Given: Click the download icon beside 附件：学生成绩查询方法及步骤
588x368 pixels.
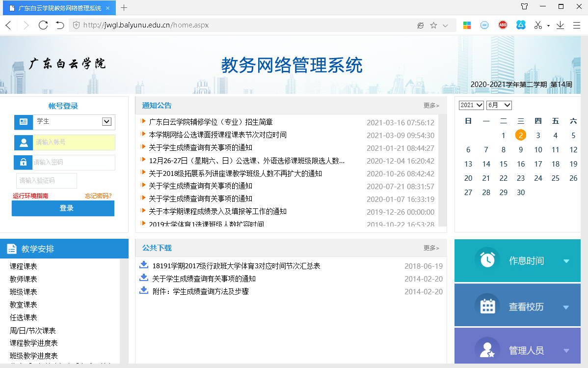Looking at the screenshot, I should 144,291.
